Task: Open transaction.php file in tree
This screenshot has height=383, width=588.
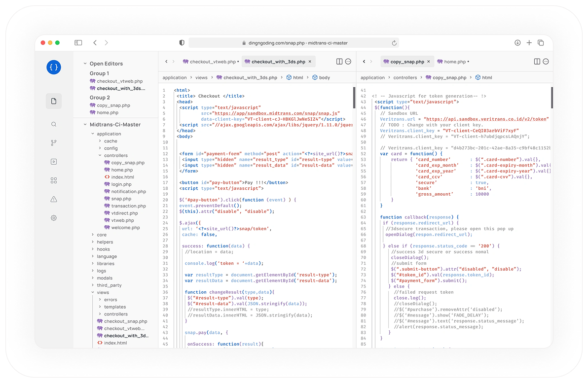Action: click(x=125, y=206)
